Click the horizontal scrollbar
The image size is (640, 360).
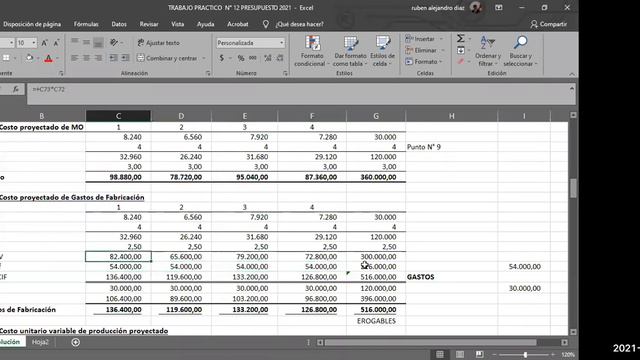(x=430, y=342)
